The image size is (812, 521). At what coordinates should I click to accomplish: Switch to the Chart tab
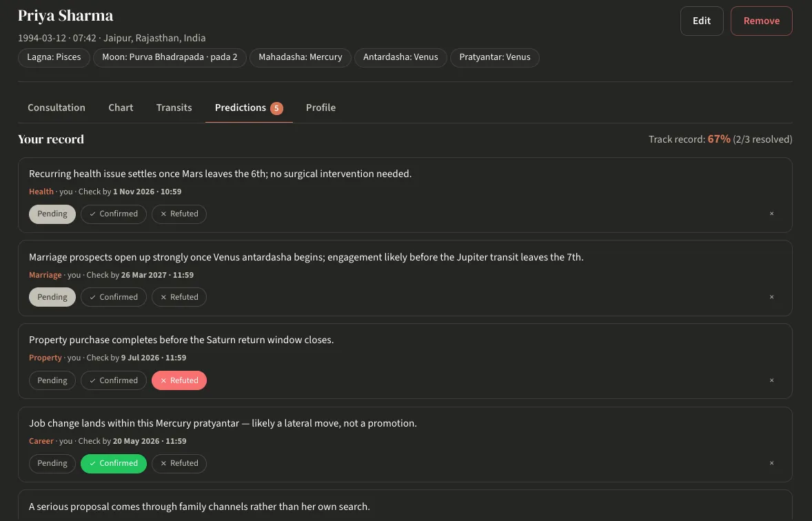coord(121,108)
